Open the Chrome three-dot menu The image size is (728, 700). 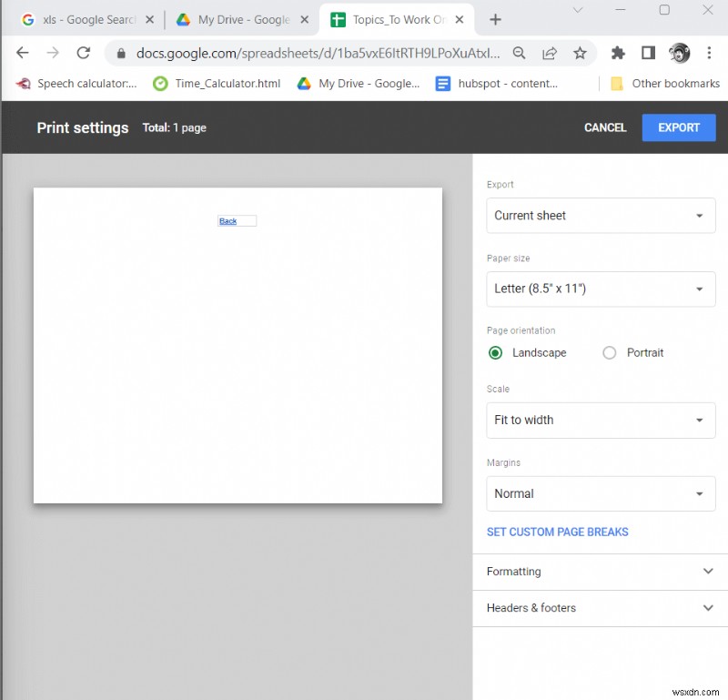click(x=709, y=53)
